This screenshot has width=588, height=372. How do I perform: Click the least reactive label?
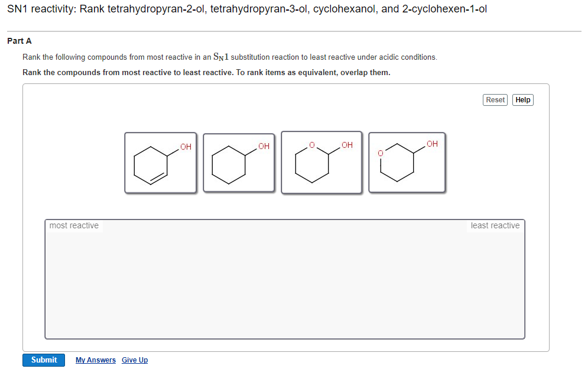point(495,225)
